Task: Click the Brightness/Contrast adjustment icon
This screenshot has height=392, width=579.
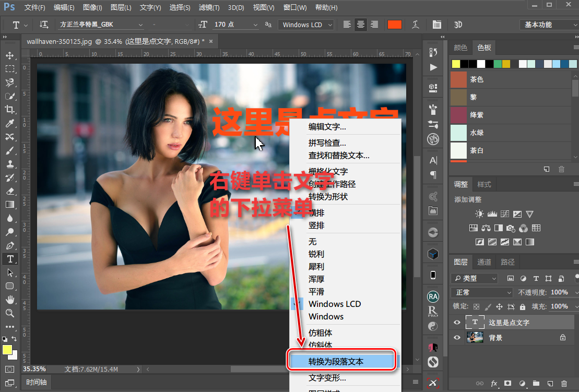Action: tap(479, 214)
